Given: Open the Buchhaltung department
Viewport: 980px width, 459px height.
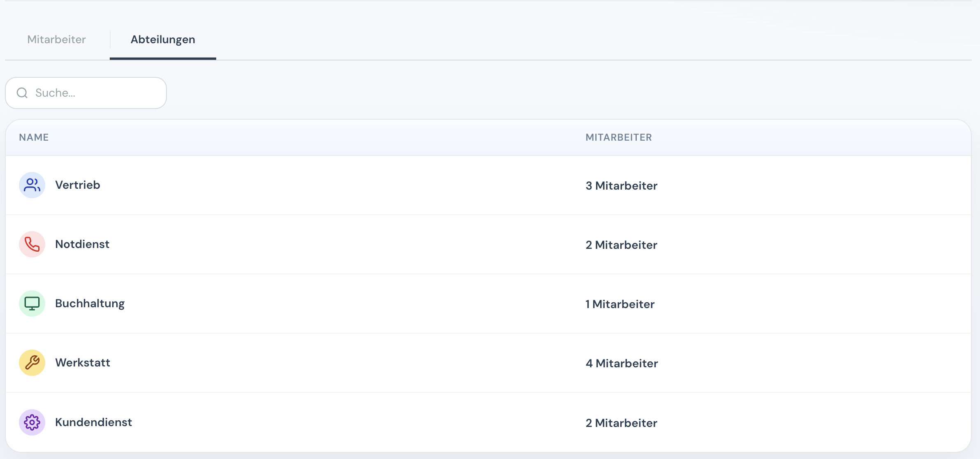Looking at the screenshot, I should point(90,304).
